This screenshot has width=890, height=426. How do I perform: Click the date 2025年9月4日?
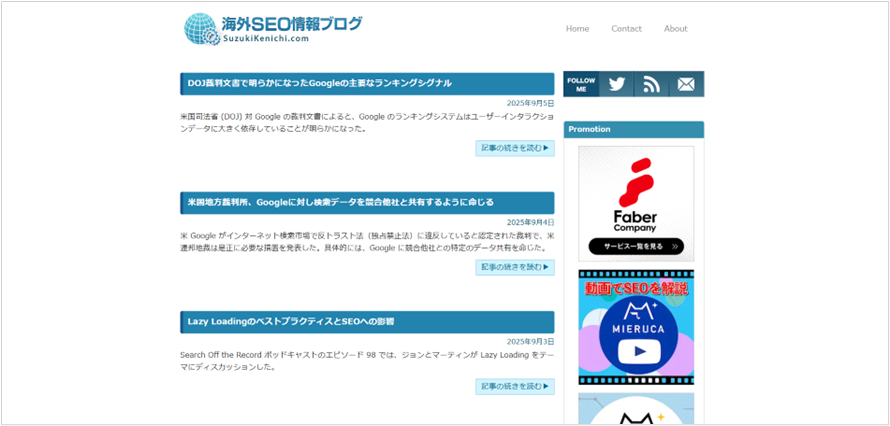click(531, 222)
